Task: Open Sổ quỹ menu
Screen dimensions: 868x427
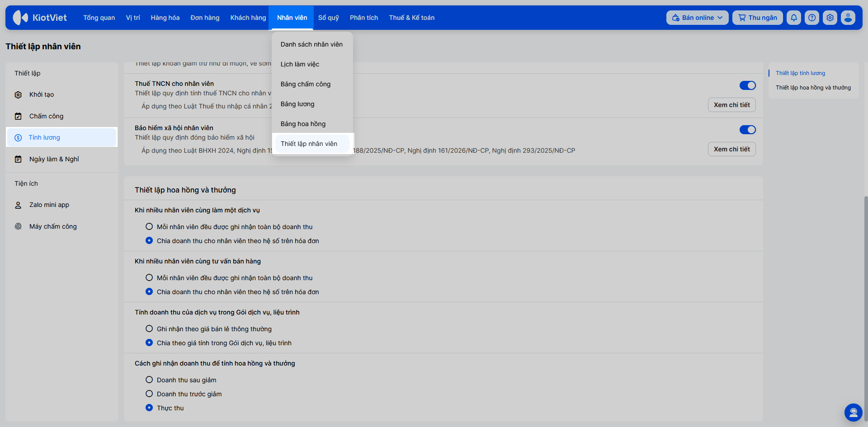Action: pyautogui.click(x=329, y=18)
